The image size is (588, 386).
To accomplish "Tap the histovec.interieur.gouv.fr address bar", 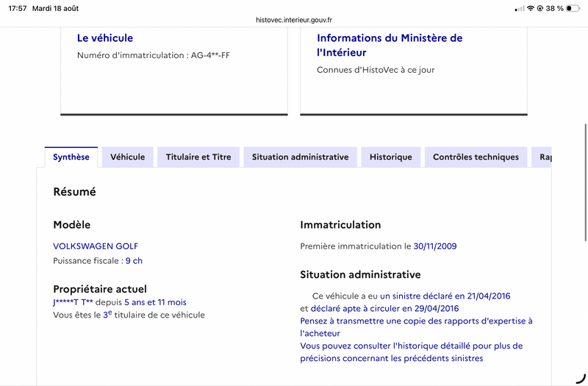I will click(294, 20).
